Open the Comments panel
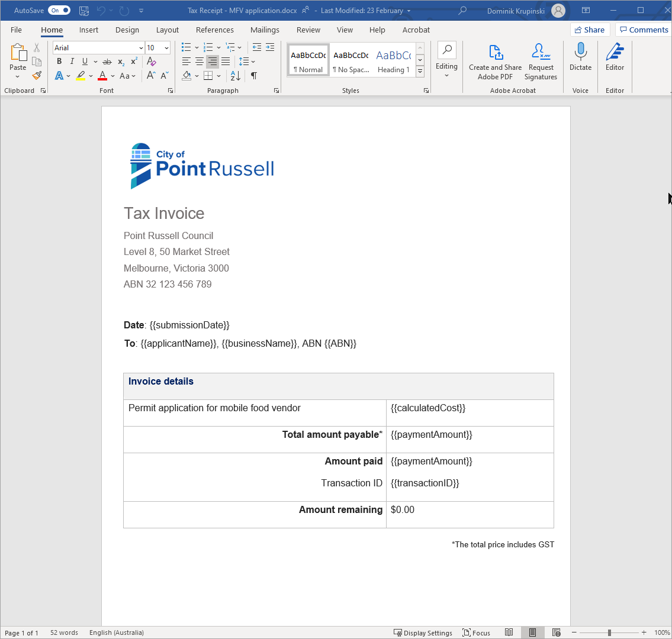The height and width of the screenshot is (639, 672). coord(643,29)
